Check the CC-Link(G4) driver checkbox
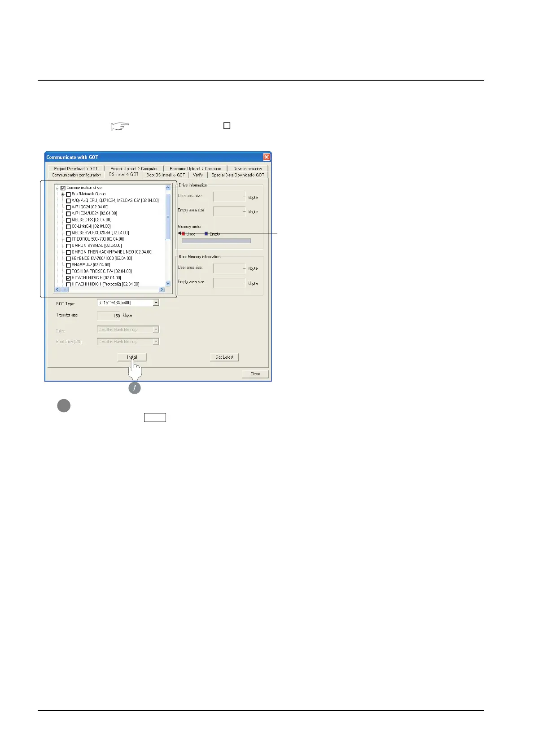Viewport: 534px width, 756px height. click(69, 227)
